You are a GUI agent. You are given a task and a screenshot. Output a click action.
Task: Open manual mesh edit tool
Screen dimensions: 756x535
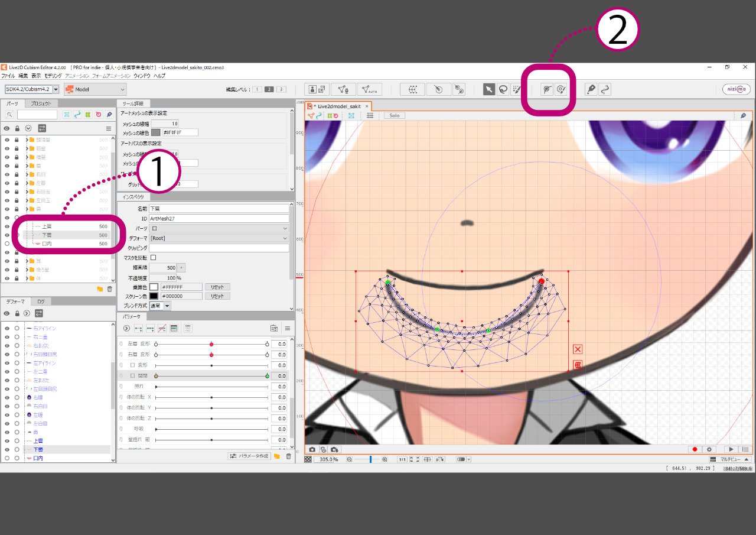[x=343, y=89]
